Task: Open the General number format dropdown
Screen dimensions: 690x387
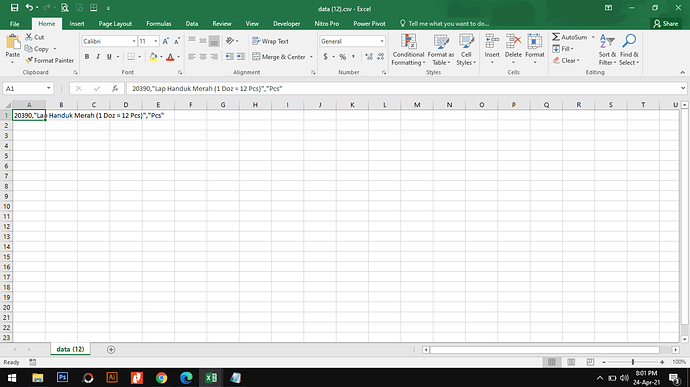Action: pos(382,41)
